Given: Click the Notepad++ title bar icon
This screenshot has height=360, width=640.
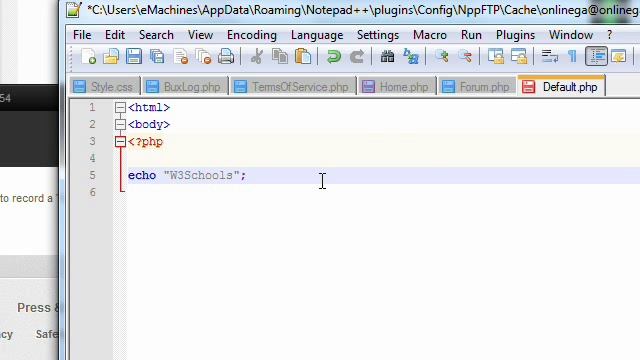Looking at the screenshot, I should click(x=74, y=10).
